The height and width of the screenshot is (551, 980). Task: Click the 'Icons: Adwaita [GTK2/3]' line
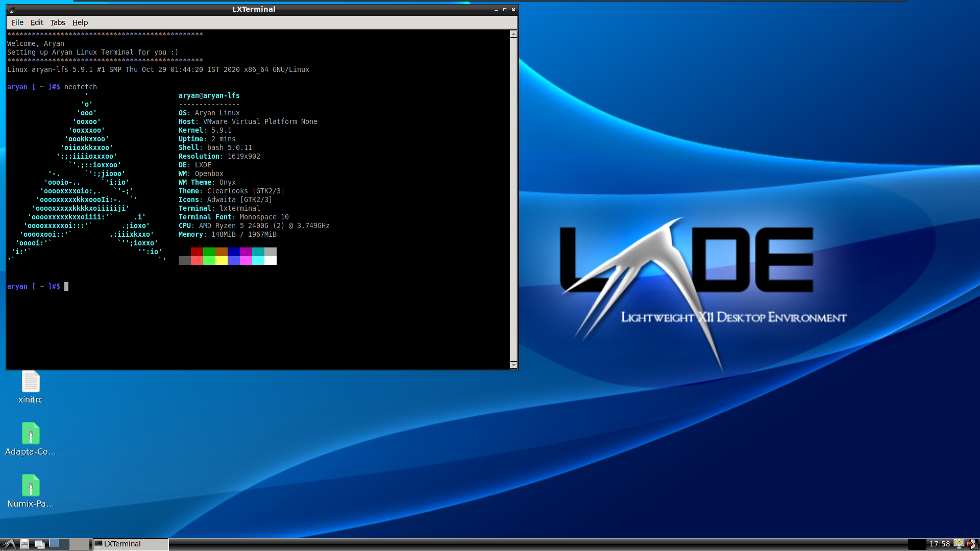pos(226,199)
